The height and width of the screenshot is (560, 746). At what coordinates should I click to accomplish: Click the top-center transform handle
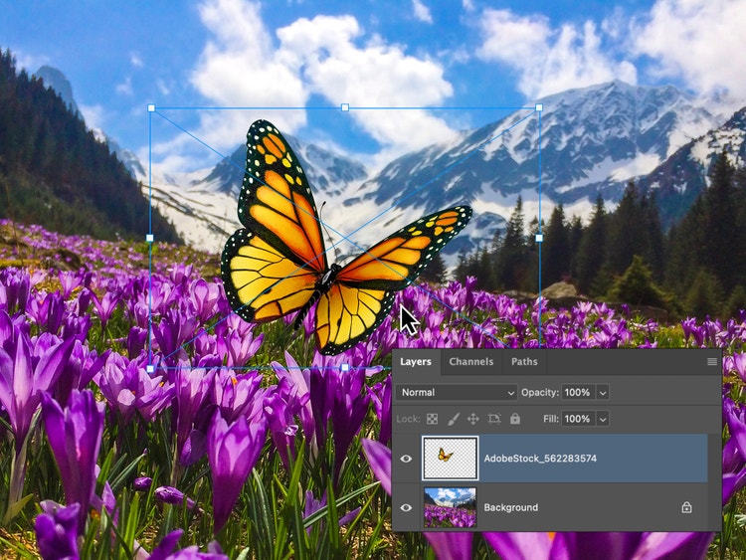tap(345, 108)
